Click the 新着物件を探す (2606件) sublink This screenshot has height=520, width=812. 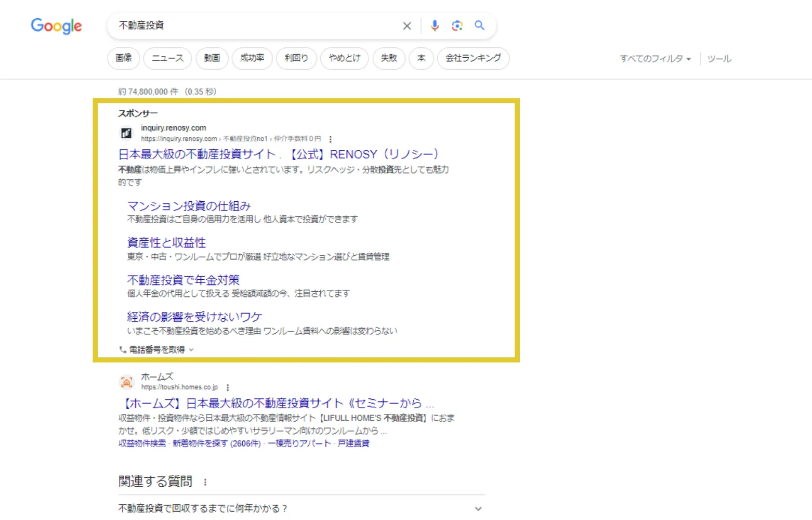tap(217, 444)
